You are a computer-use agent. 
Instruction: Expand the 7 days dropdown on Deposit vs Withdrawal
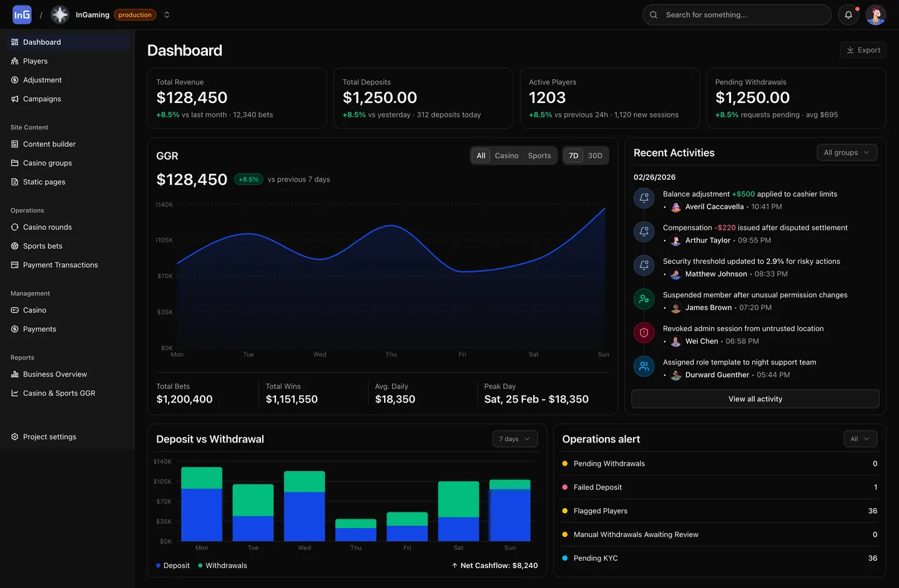514,439
